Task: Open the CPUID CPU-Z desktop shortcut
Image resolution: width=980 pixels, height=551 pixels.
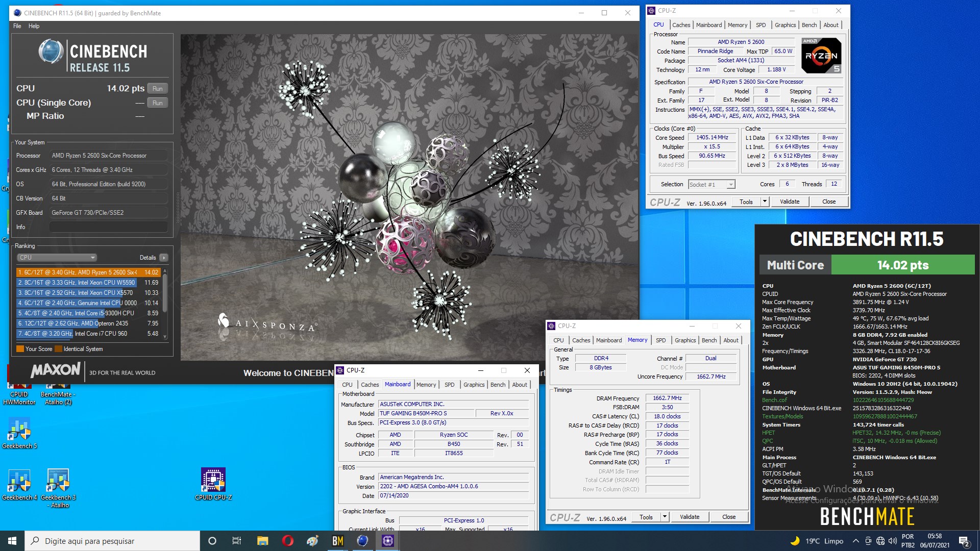Action: pyautogui.click(x=213, y=484)
